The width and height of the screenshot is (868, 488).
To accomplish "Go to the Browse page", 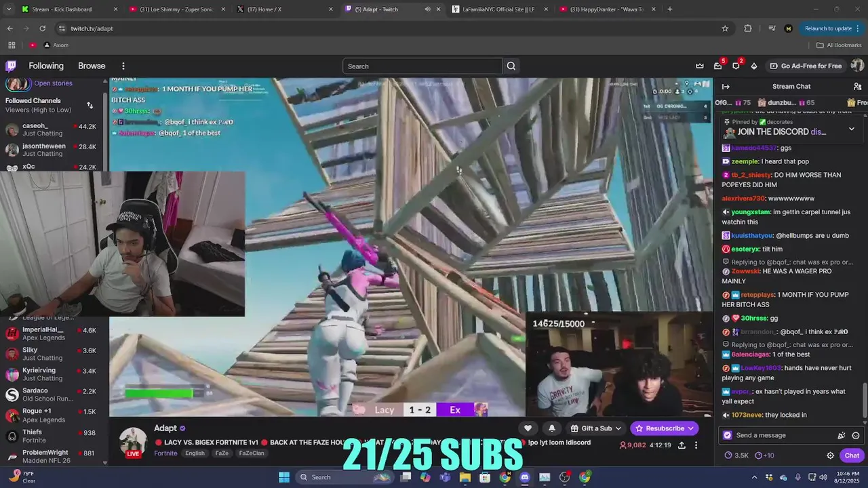I will 92,66.
